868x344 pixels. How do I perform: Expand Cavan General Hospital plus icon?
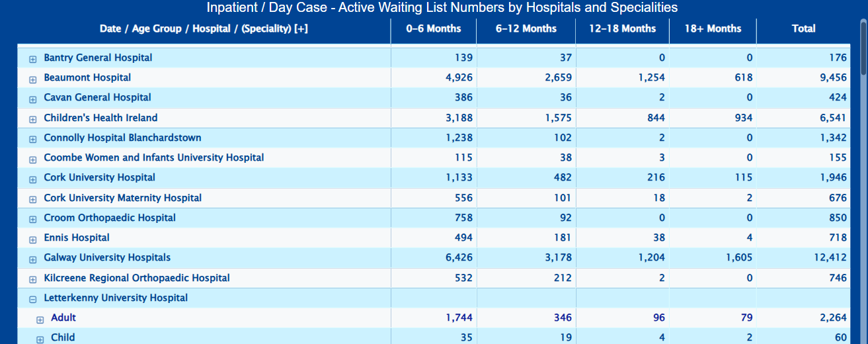[32, 99]
